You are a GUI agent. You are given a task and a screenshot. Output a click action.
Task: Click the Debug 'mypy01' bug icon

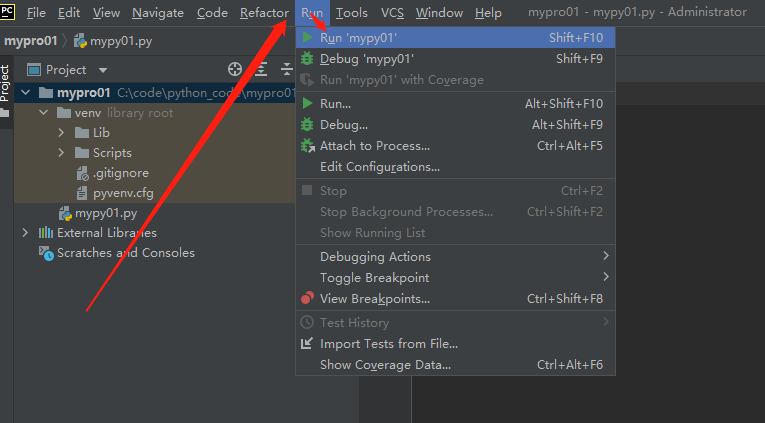click(x=307, y=59)
